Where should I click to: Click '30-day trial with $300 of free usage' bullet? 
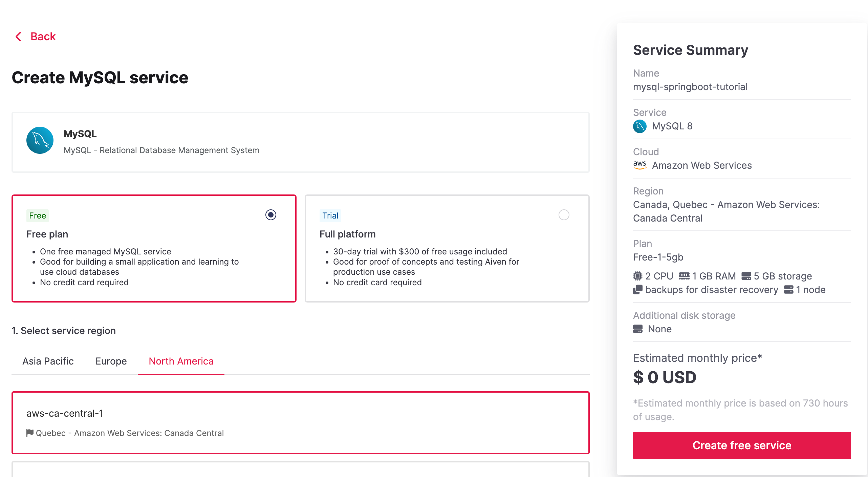420,251
